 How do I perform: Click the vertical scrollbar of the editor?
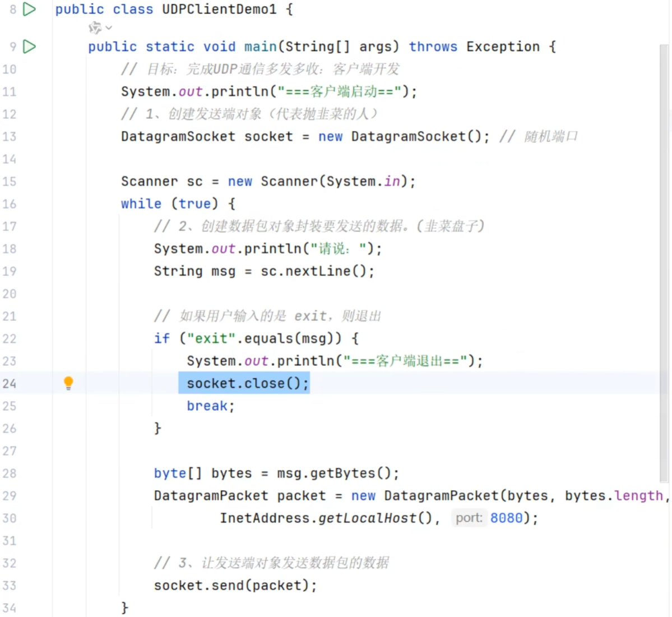pos(664,263)
